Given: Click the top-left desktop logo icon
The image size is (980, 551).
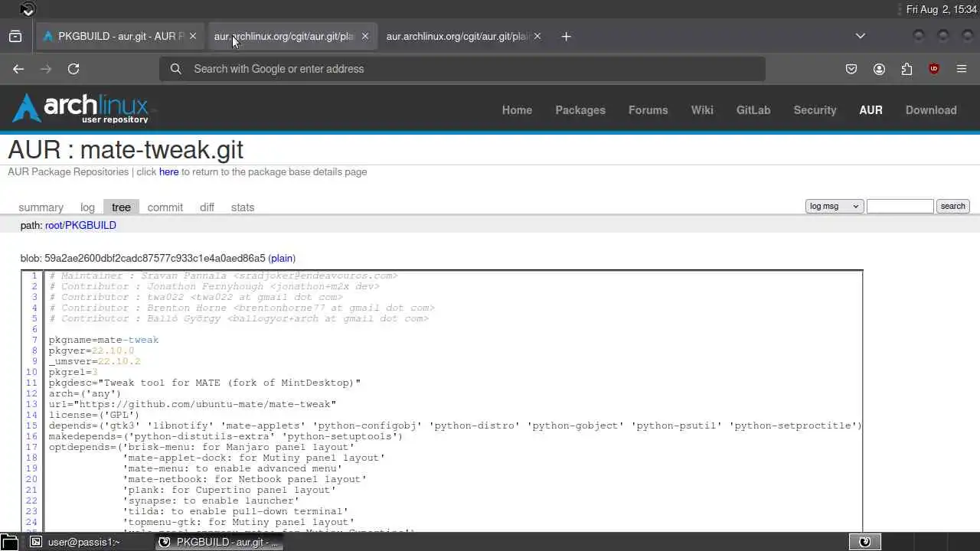Looking at the screenshot, I should (28, 9).
